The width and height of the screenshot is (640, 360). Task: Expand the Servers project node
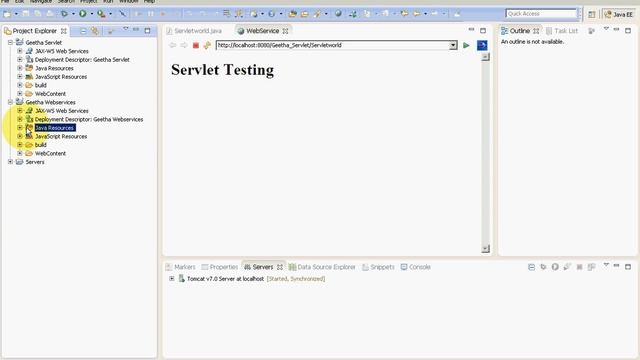(x=10, y=162)
